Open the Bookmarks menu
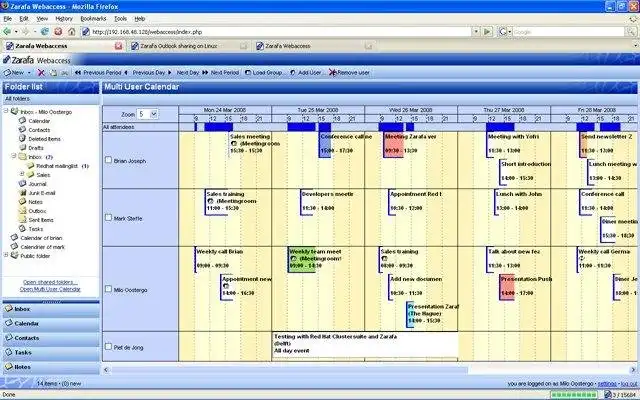Screen dimensions: 640x400 (93, 19)
